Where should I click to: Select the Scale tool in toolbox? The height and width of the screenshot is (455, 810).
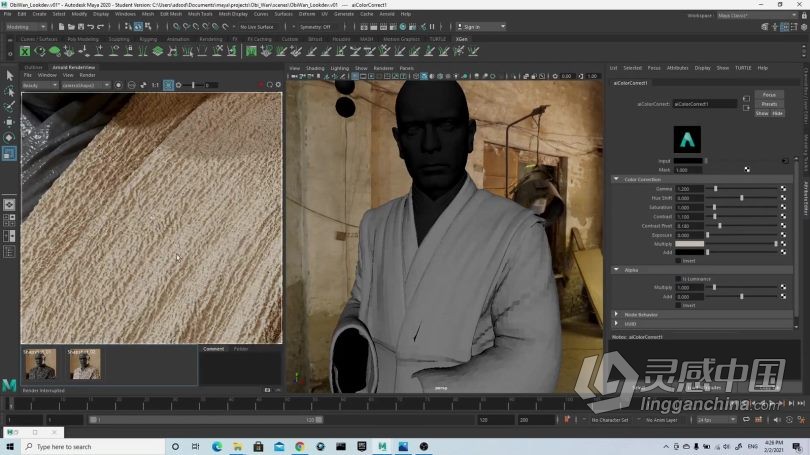tap(9, 153)
